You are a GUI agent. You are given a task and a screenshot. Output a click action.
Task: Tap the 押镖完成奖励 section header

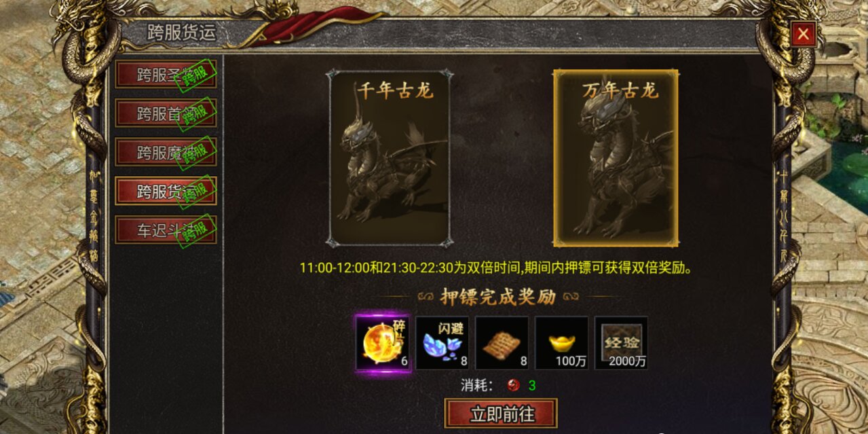click(499, 297)
